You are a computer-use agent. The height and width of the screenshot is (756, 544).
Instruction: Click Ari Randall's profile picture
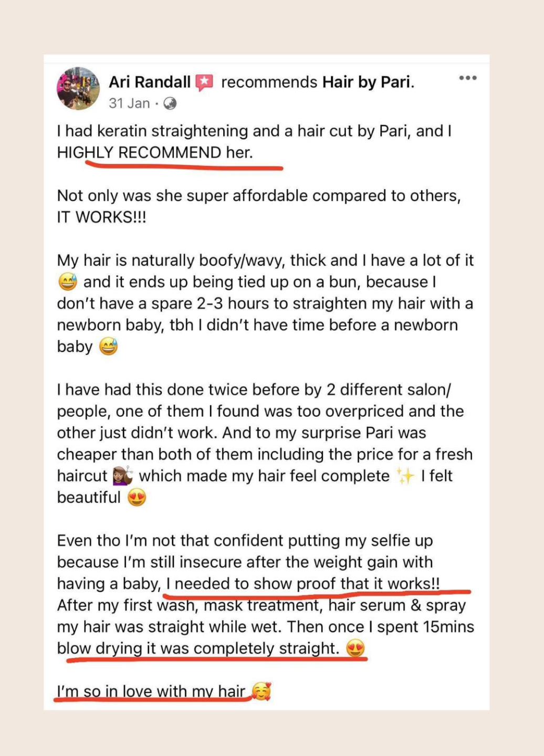pyautogui.click(x=78, y=88)
